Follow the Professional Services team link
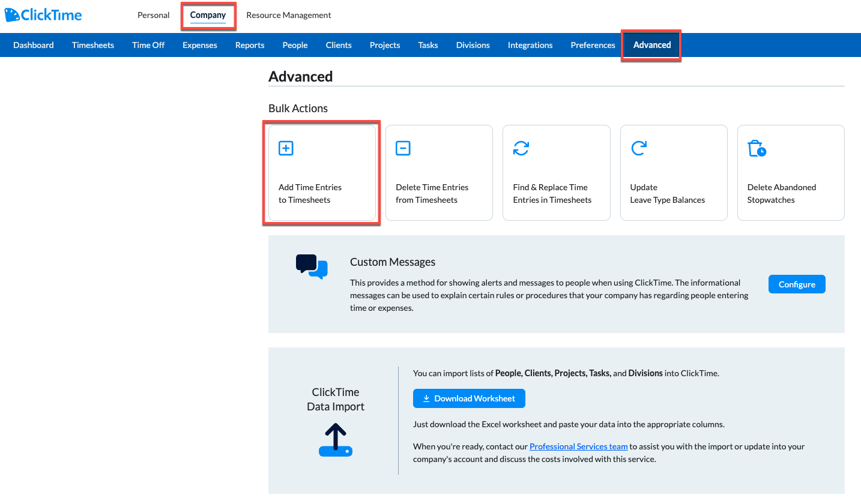Viewport: 861px width, 504px height. (x=579, y=446)
